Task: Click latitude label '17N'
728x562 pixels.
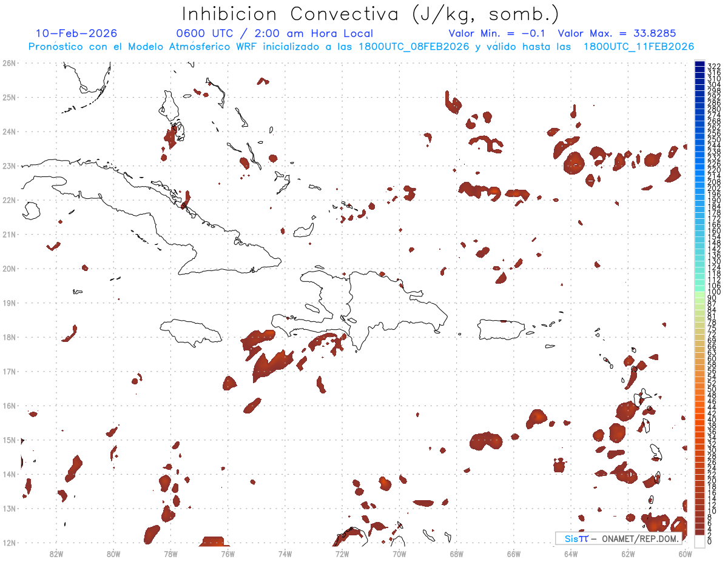Action: pyautogui.click(x=8, y=371)
